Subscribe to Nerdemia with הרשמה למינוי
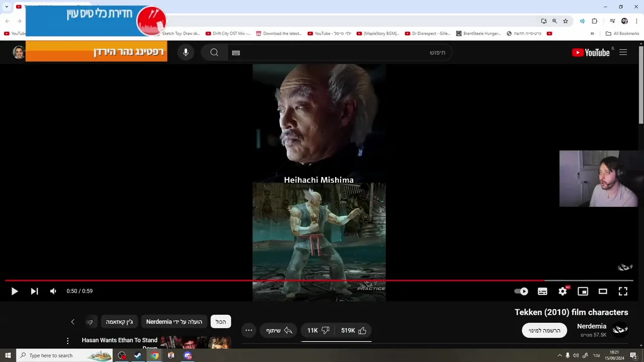 click(x=544, y=330)
